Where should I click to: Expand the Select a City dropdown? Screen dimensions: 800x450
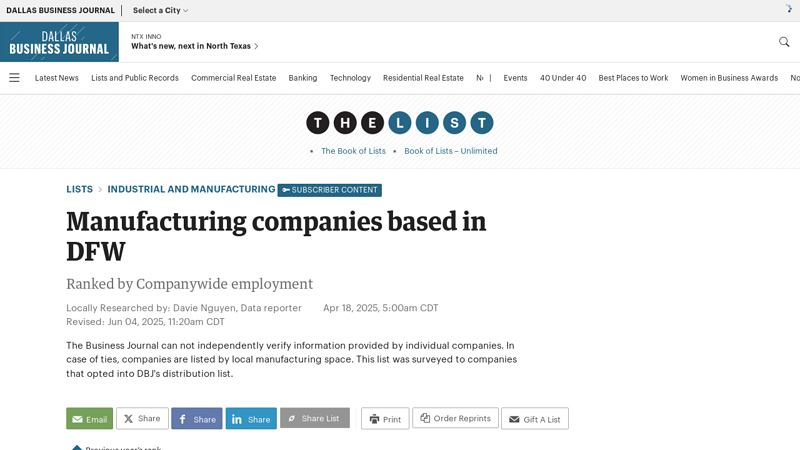[160, 10]
